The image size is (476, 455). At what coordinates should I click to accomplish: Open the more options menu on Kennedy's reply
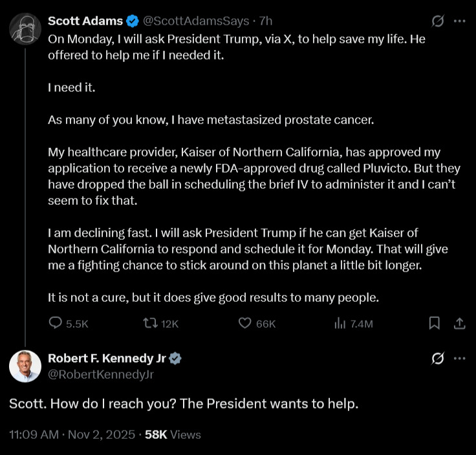tap(459, 359)
